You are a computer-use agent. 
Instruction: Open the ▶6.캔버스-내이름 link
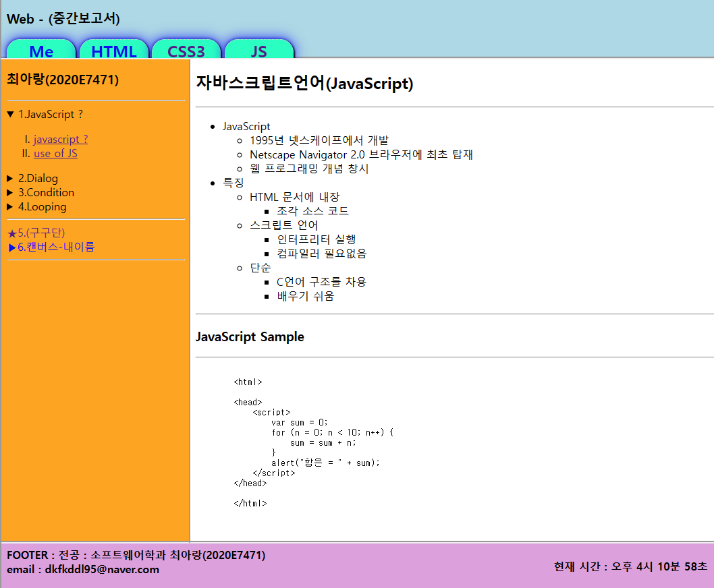(51, 247)
